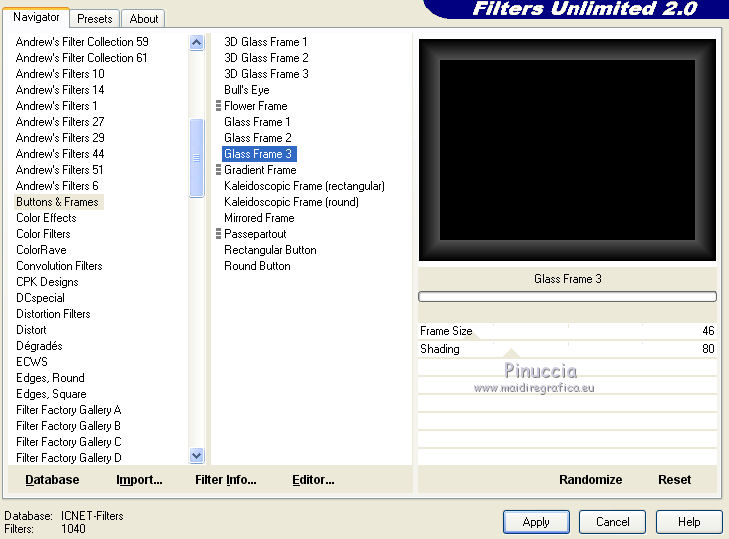Screen dimensions: 729x539
Task: Select Distortion Filters category
Action: coord(53,314)
